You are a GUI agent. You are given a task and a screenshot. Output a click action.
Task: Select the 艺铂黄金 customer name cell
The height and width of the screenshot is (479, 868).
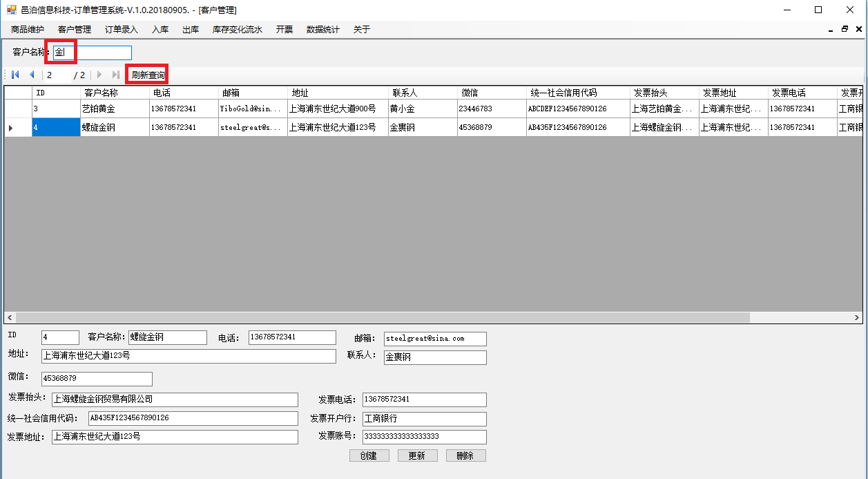tap(115, 109)
